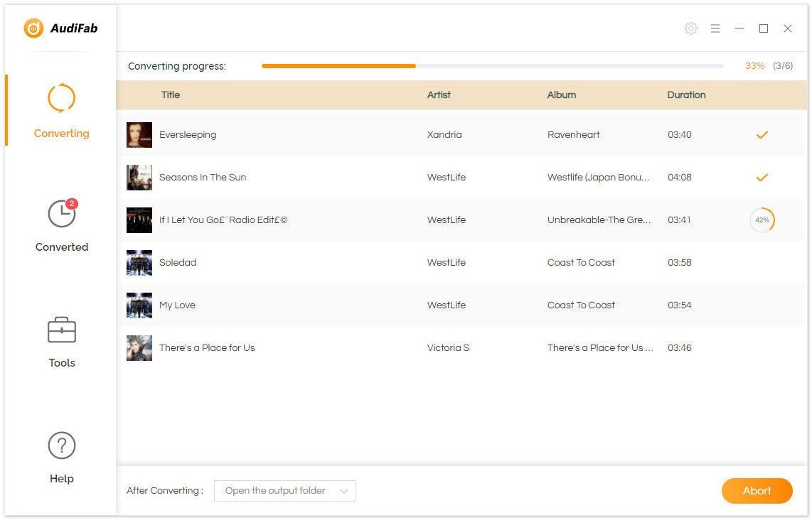Click the Unbreakable-The Gre... album

[x=599, y=220]
